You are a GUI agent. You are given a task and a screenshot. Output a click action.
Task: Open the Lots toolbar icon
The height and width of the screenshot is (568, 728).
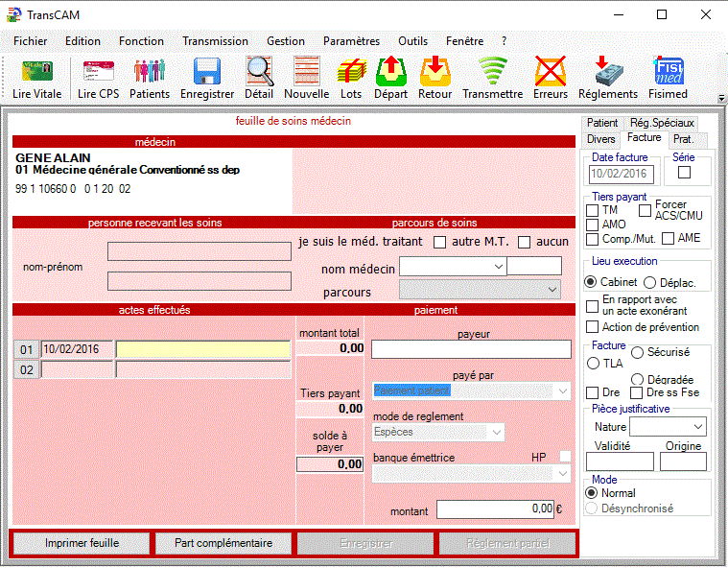351,71
